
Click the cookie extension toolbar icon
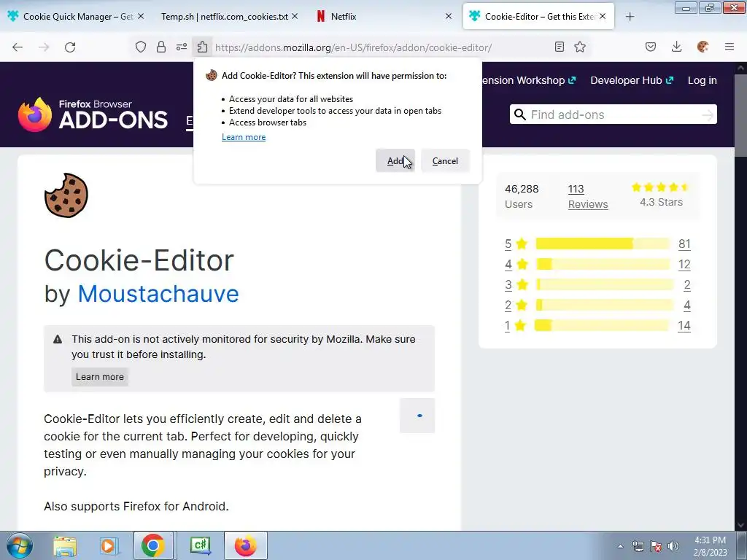[x=703, y=47]
